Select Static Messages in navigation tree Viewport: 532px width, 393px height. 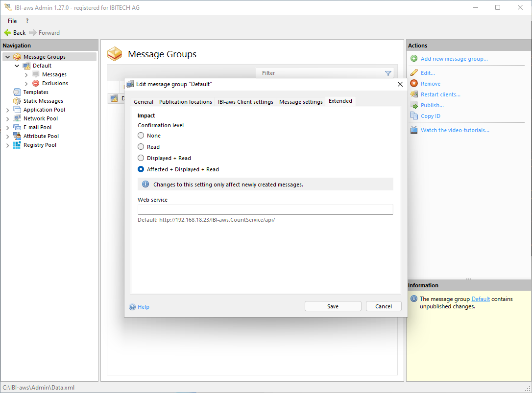43,101
